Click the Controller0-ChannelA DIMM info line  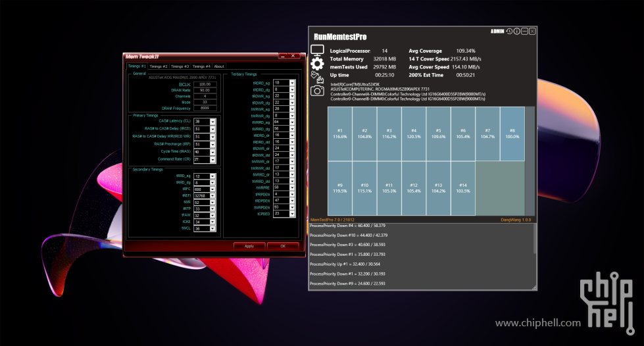point(408,94)
